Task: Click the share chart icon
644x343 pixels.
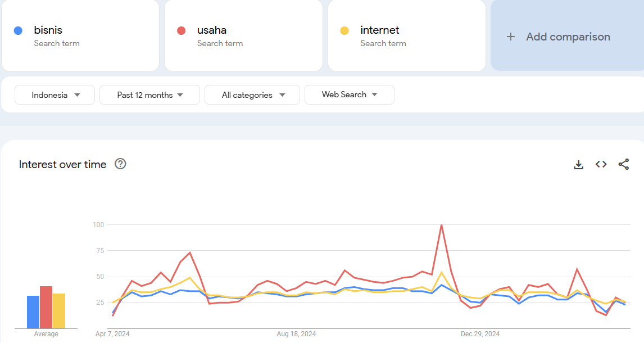Action: pyautogui.click(x=623, y=164)
